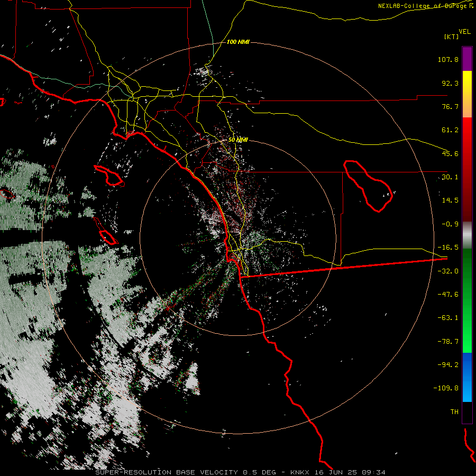The width and height of the screenshot is (476, 476).
Task: Select the -32.0 scale label
Action: point(448,271)
